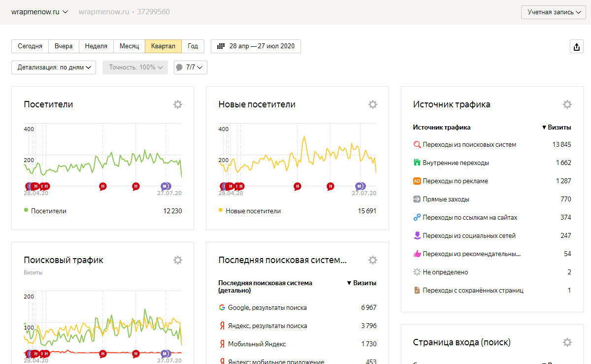The width and height of the screenshot is (591, 364).
Task: Click visits value 13 845
Action: 561,145
